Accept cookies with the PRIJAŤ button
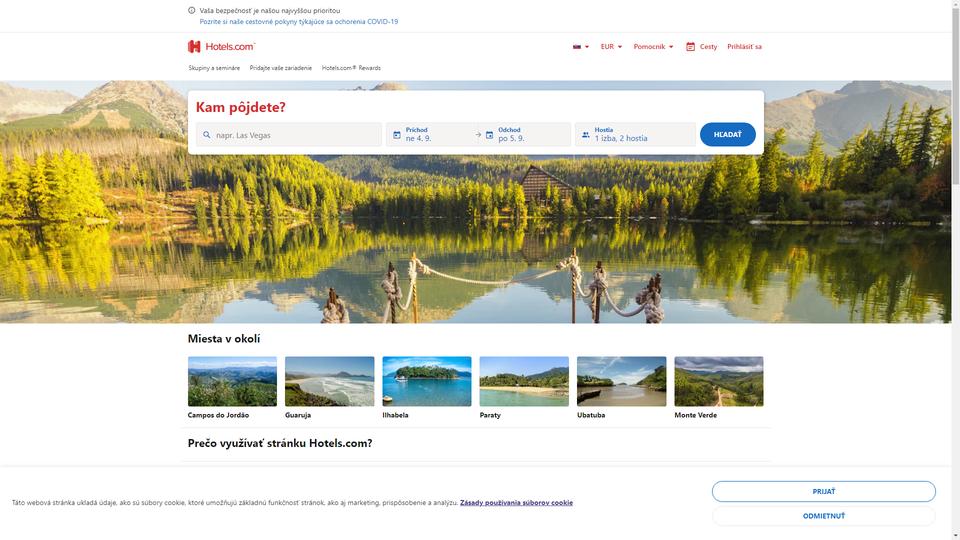The height and width of the screenshot is (540, 960). tap(823, 492)
